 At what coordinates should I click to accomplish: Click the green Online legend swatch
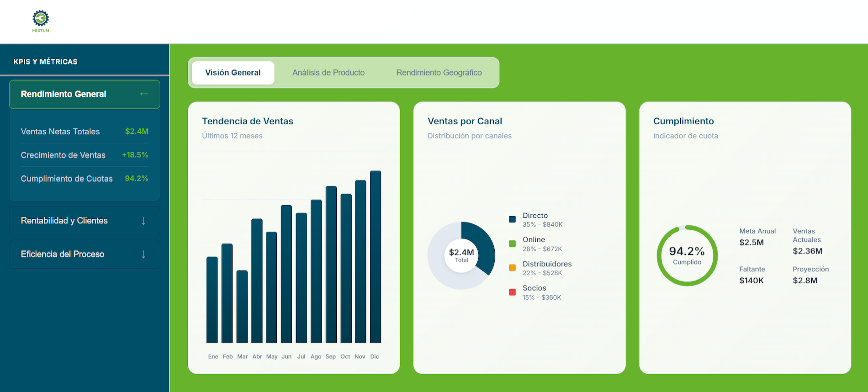[512, 244]
